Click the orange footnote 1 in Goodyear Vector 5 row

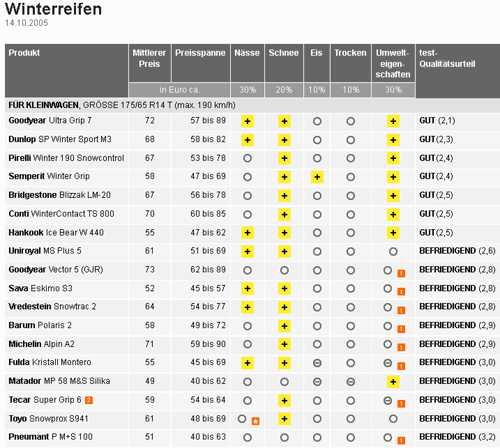pos(401,273)
